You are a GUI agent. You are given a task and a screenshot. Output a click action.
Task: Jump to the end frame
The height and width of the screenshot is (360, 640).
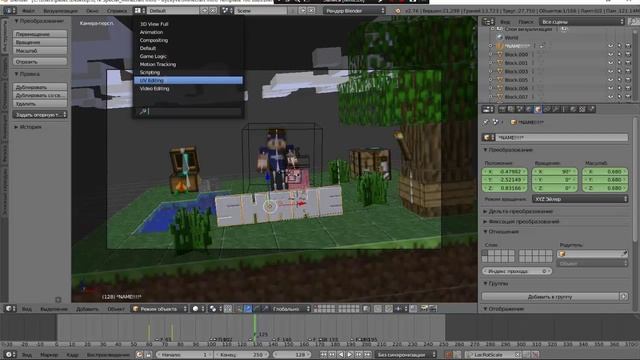tap(367, 355)
